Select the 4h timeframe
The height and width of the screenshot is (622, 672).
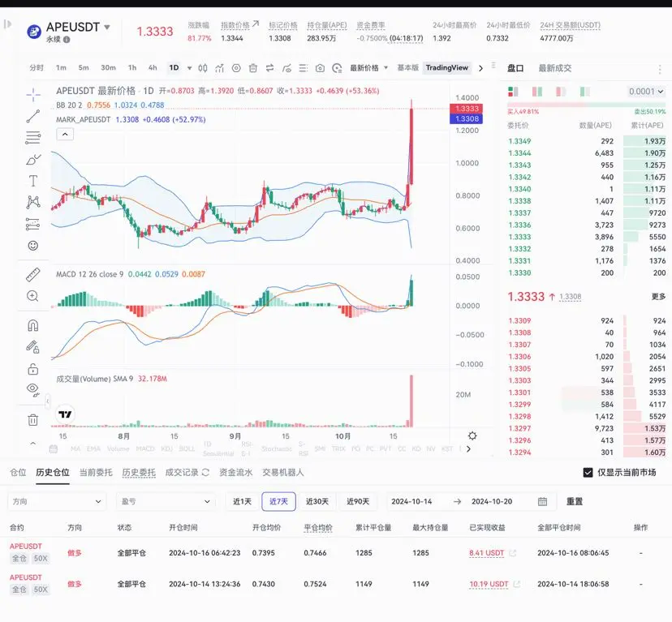(x=153, y=67)
